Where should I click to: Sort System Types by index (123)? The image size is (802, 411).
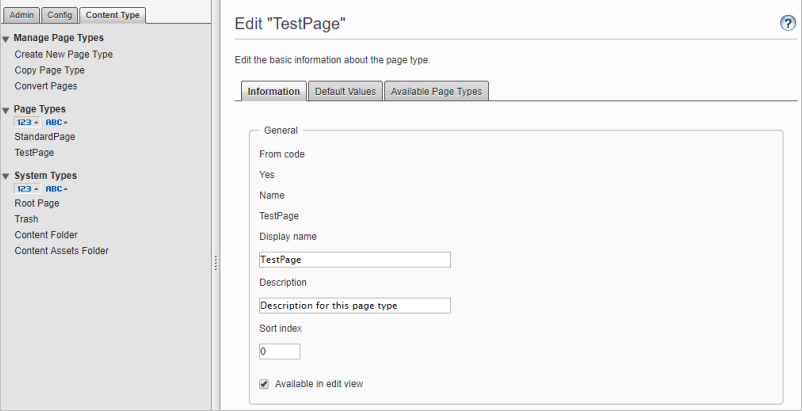tap(27, 189)
